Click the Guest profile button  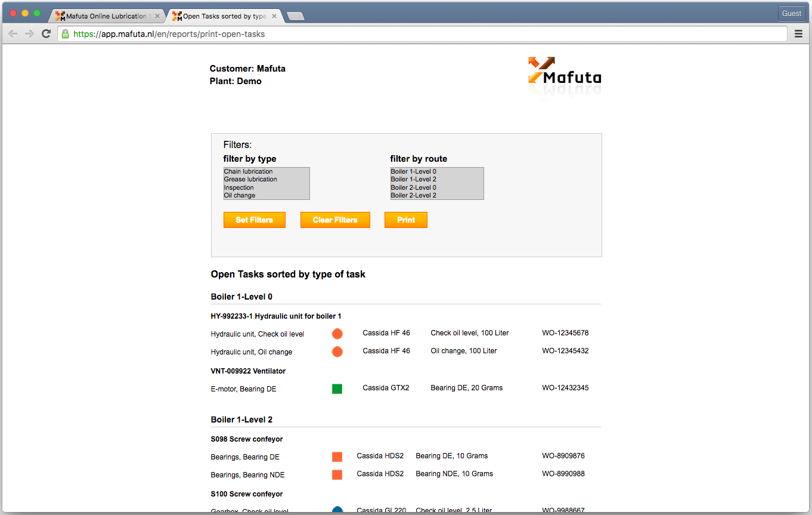[x=792, y=13]
